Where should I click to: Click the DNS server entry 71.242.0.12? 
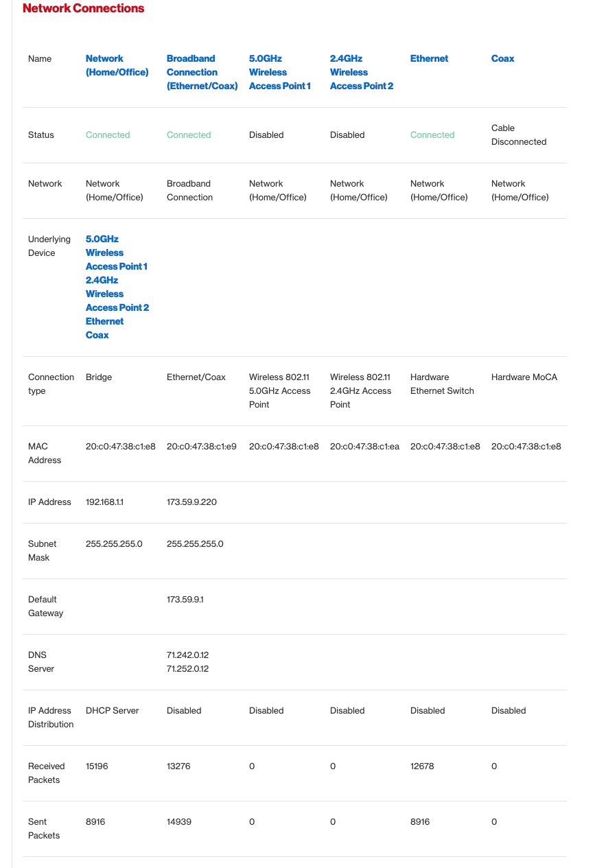click(187, 655)
